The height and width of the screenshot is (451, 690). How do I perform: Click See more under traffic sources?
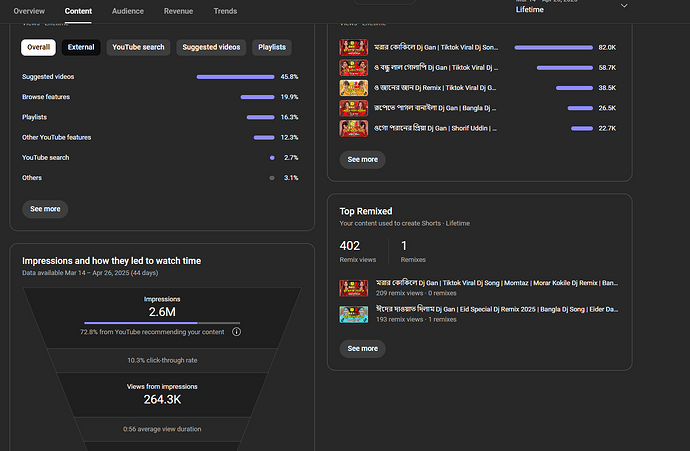tap(45, 209)
